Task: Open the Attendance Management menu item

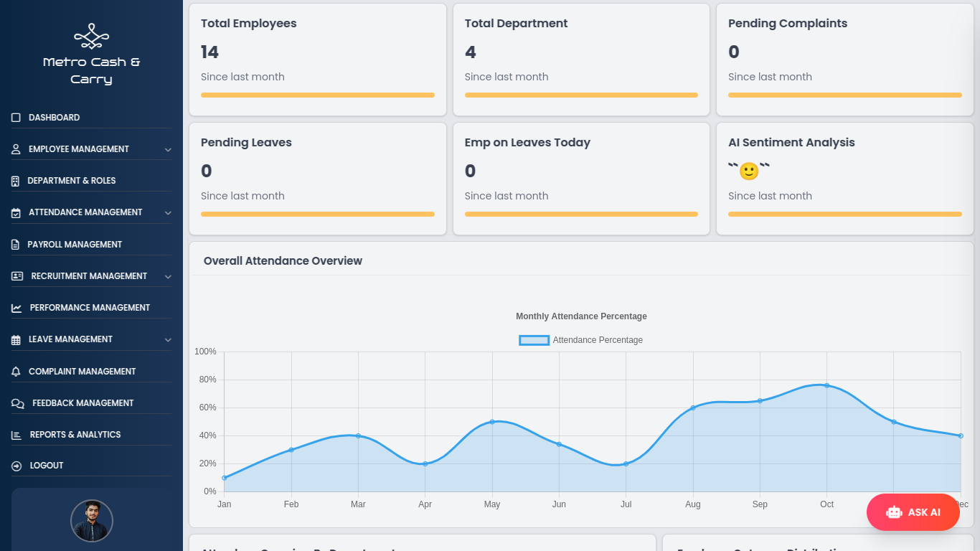Action: 85,212
